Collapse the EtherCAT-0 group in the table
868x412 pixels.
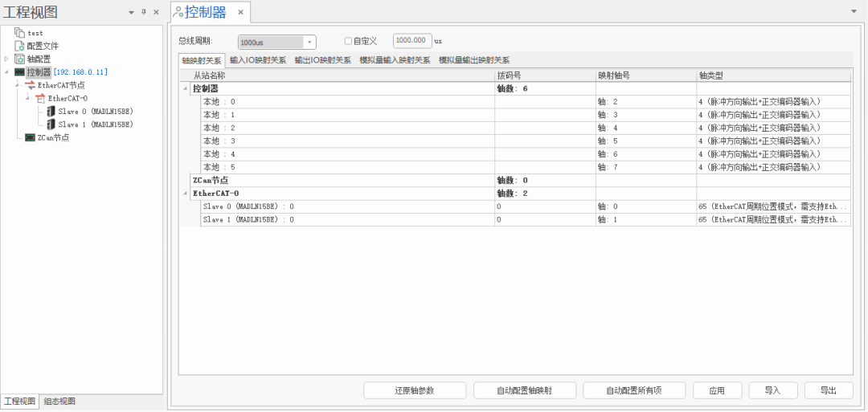184,194
